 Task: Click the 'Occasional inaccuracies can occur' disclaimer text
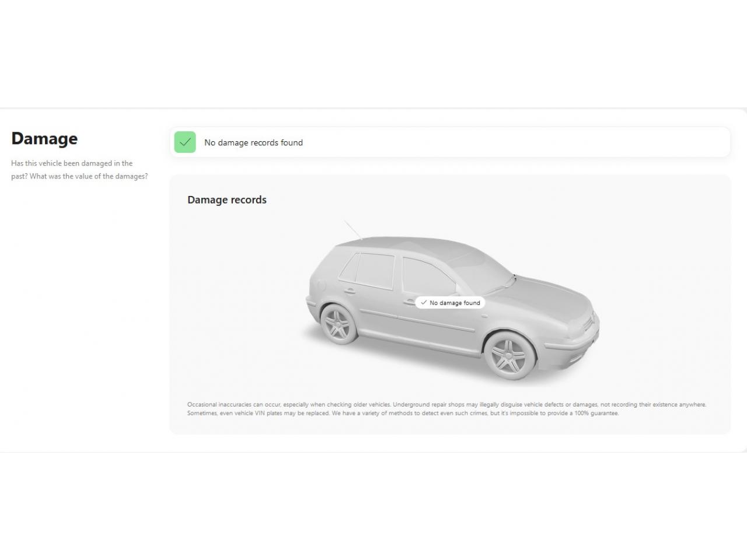pyautogui.click(x=446, y=409)
